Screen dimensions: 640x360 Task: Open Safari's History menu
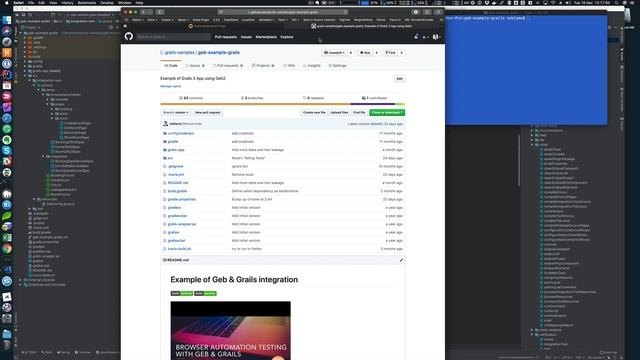coord(67,2)
